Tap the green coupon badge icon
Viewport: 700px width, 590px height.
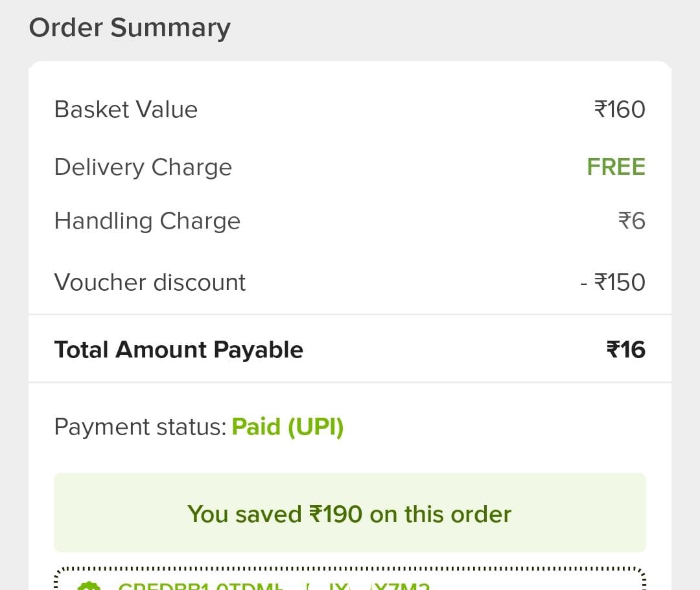pyautogui.click(x=89, y=585)
